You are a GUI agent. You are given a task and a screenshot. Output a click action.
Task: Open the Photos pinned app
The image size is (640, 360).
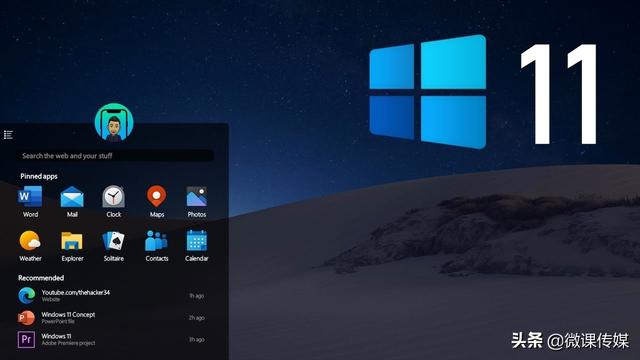click(197, 202)
